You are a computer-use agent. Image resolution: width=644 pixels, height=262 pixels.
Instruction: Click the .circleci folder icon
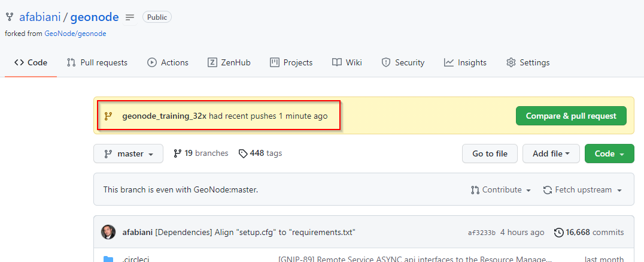pos(108,259)
